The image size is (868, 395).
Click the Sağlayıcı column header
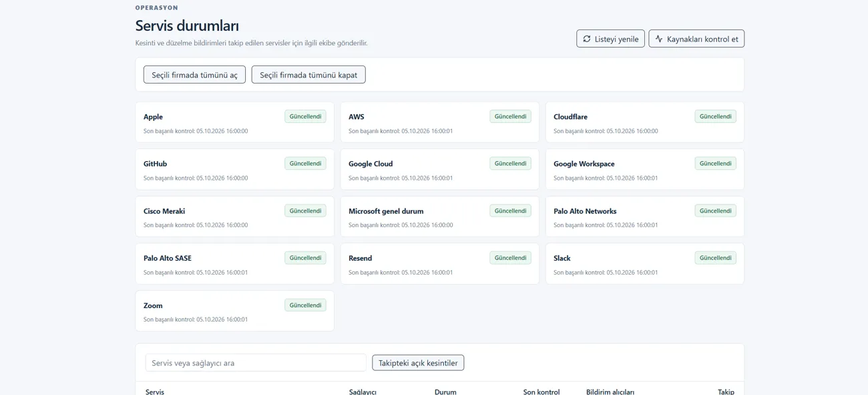click(x=363, y=392)
